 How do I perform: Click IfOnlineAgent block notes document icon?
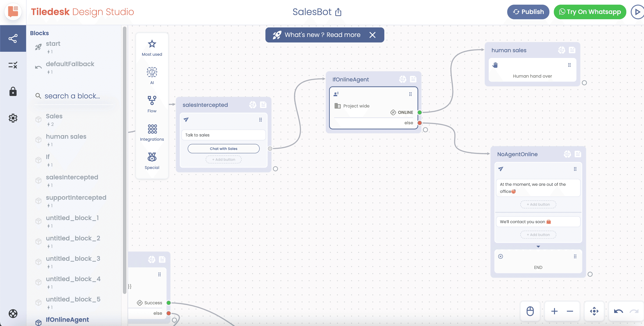click(413, 79)
